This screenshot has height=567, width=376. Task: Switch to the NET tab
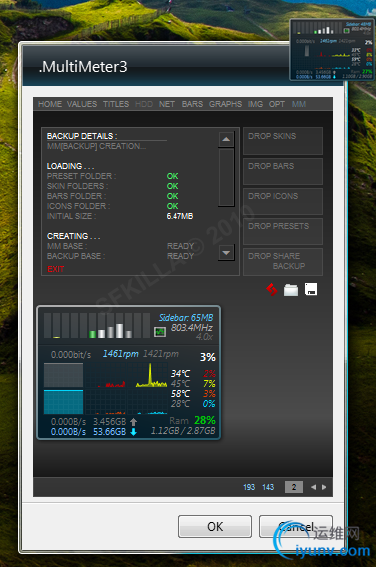point(167,104)
